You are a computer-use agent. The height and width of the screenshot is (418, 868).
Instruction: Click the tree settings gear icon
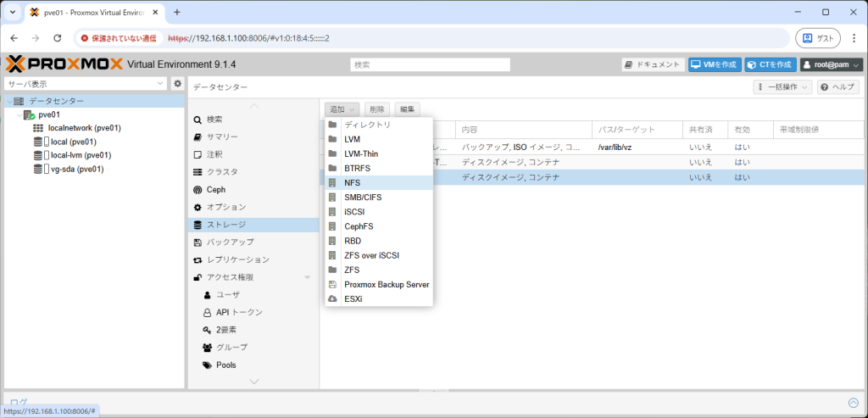[178, 84]
